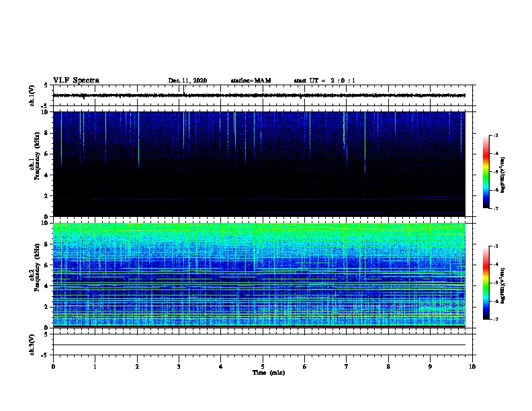Click the 'station=MAM' label

click(x=251, y=81)
